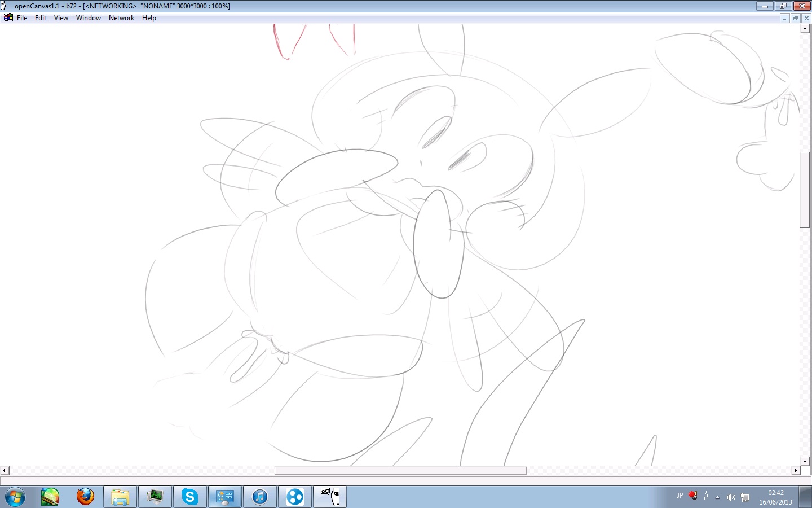Open the Help menu
This screenshot has height=508, width=812.
[x=149, y=18]
